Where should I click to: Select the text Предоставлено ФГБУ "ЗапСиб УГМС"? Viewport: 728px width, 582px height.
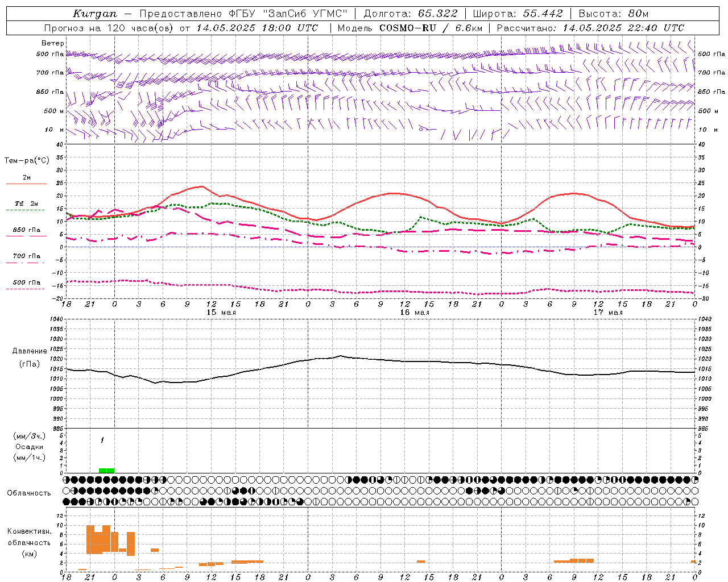point(243,14)
